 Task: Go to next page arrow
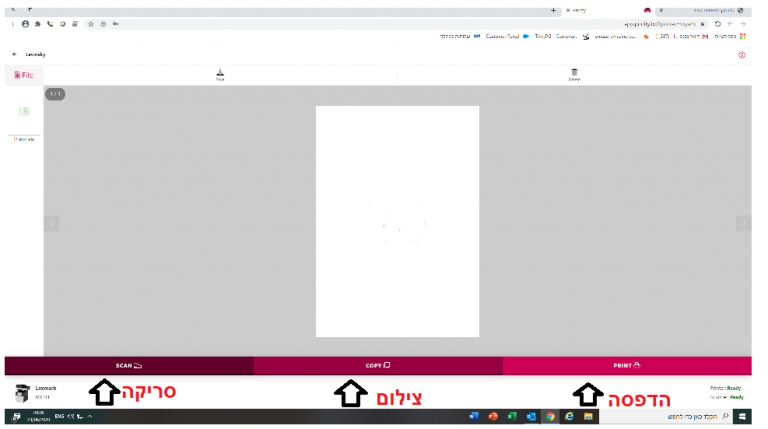[x=743, y=223]
